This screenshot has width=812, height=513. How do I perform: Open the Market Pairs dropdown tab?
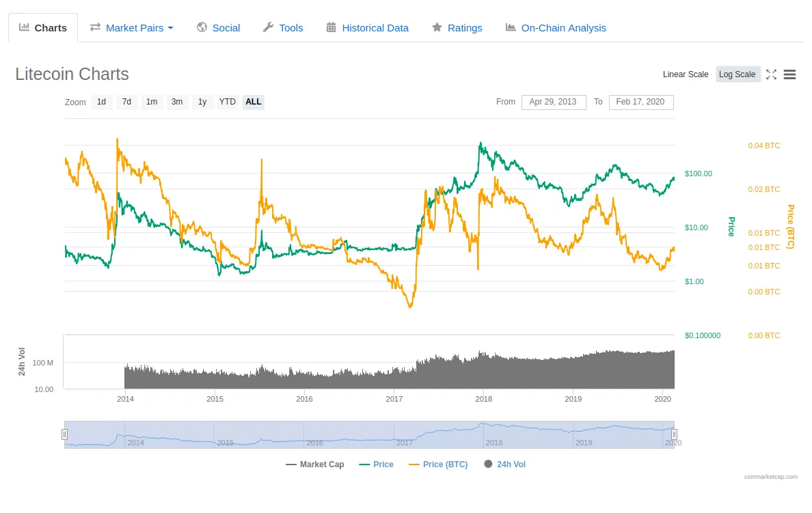pos(131,28)
